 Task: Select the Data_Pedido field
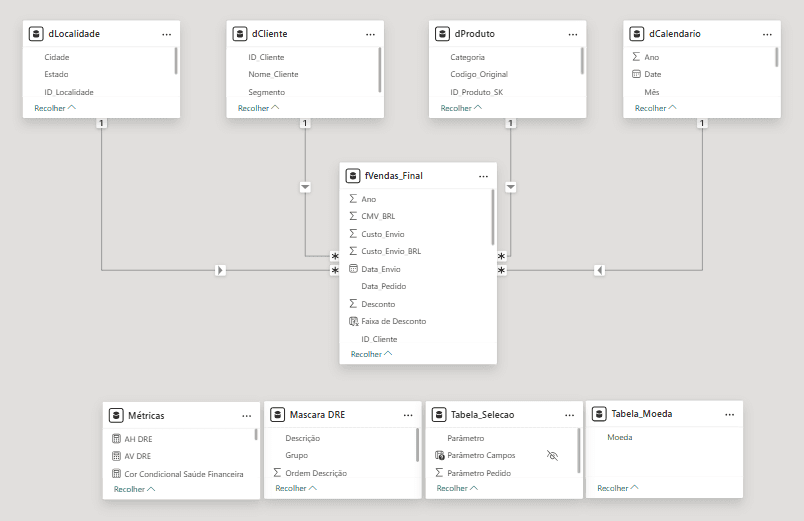[x=384, y=286]
